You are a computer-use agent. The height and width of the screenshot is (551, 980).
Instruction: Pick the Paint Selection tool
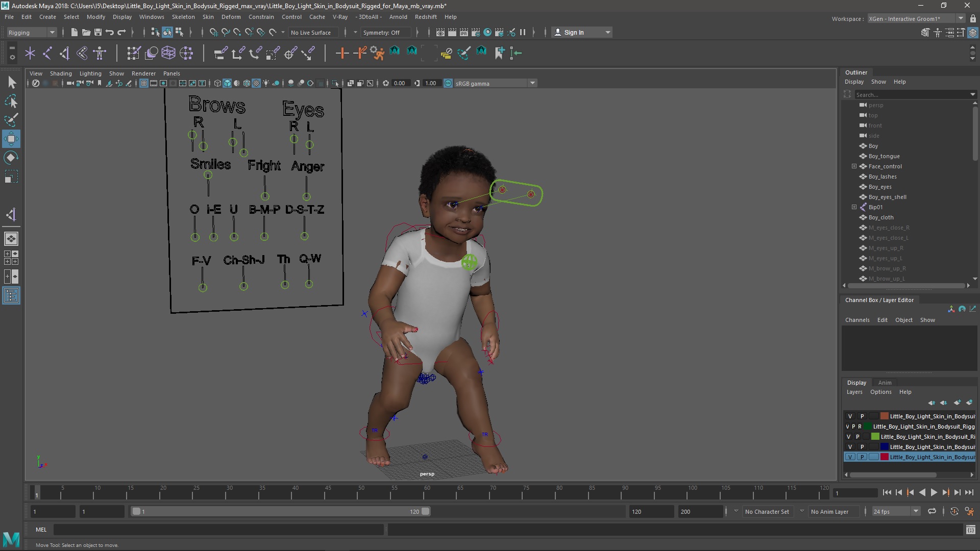pyautogui.click(x=11, y=120)
